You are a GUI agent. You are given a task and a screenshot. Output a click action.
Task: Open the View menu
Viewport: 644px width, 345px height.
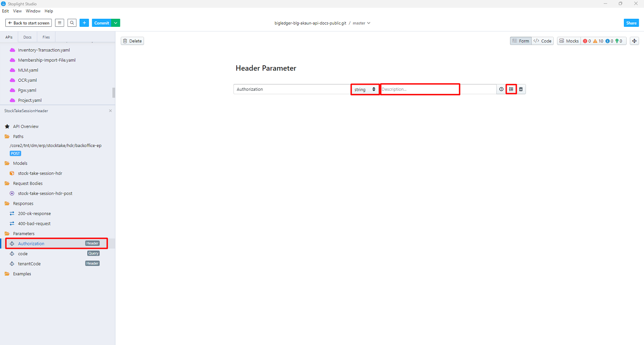(17, 11)
